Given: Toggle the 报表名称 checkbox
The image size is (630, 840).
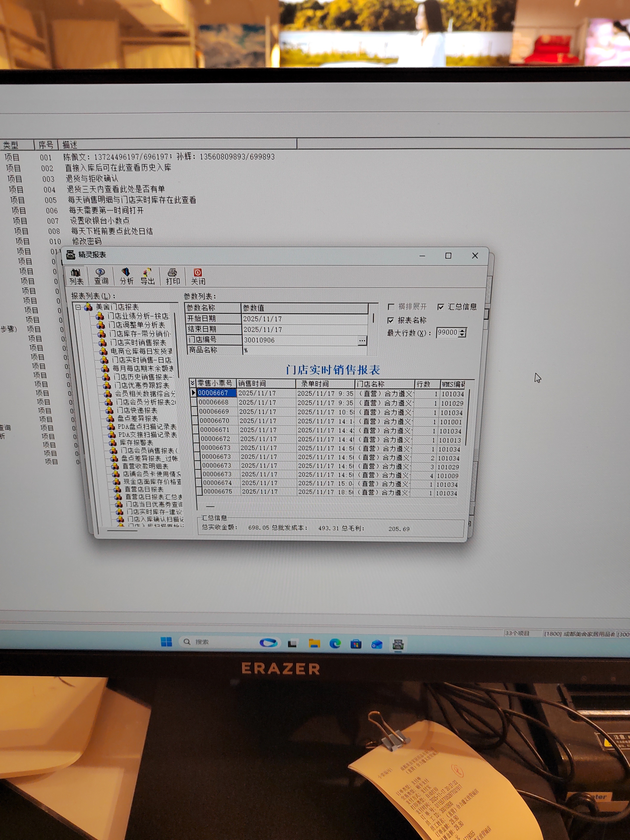Looking at the screenshot, I should (x=391, y=320).
